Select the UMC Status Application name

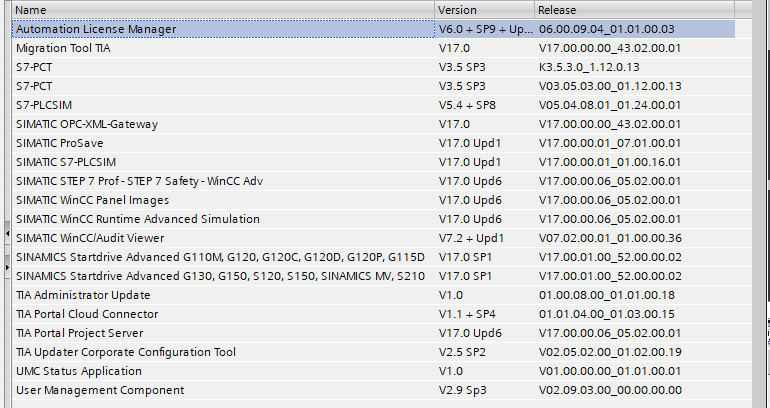pos(79,372)
